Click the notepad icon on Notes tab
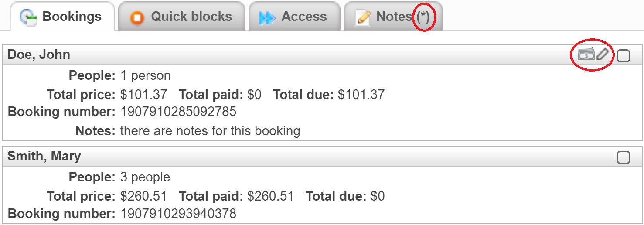This screenshot has height=225, width=644. [363, 17]
